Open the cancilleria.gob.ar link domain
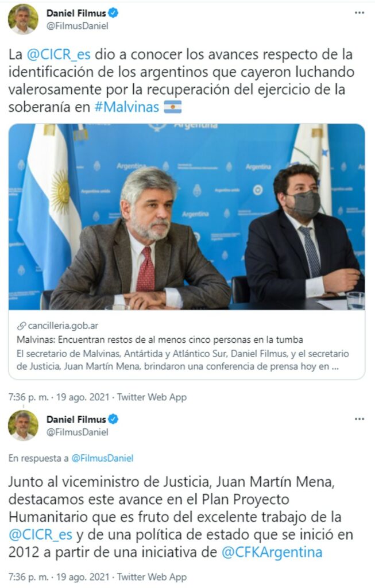Viewport: 375px width, 588px height. click(x=63, y=326)
